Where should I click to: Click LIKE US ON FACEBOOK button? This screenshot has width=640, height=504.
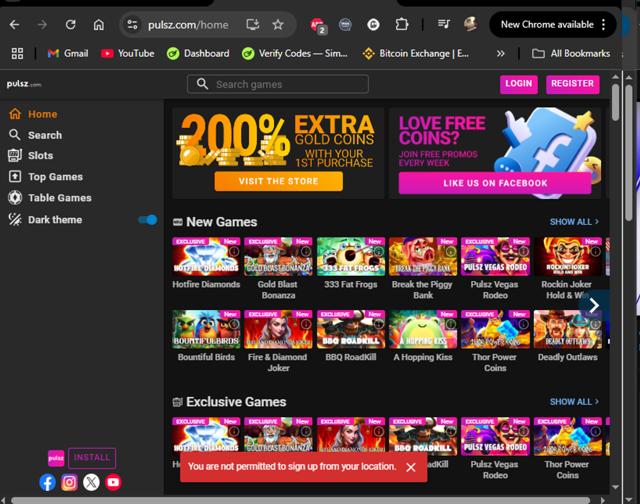pyautogui.click(x=495, y=183)
